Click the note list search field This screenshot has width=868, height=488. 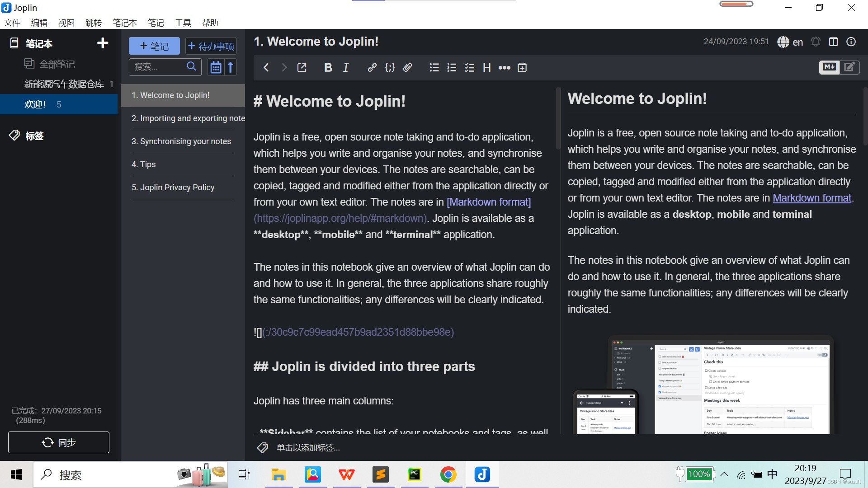click(158, 67)
